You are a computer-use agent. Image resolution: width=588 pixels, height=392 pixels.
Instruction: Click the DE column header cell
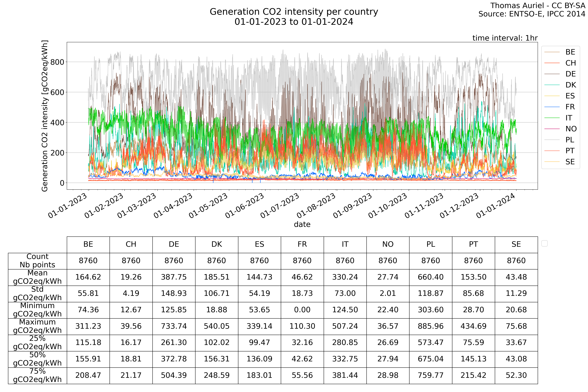pos(174,244)
